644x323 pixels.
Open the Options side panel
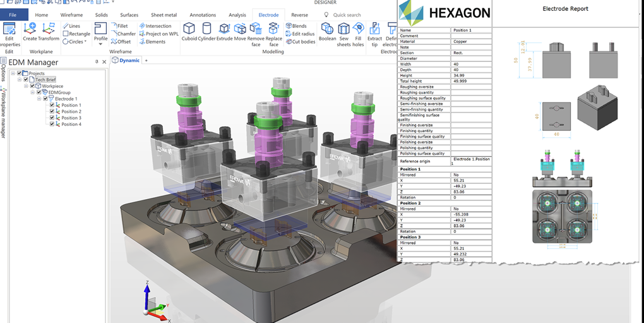click(3, 70)
